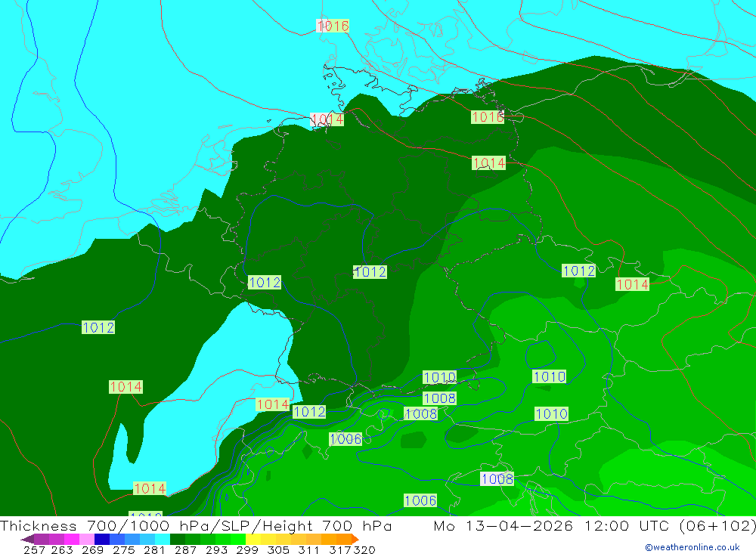Image resolution: width=756 pixels, height=554 pixels.
Task: Click the magenta swatch in the thickness legend
Action: [x=71, y=539]
